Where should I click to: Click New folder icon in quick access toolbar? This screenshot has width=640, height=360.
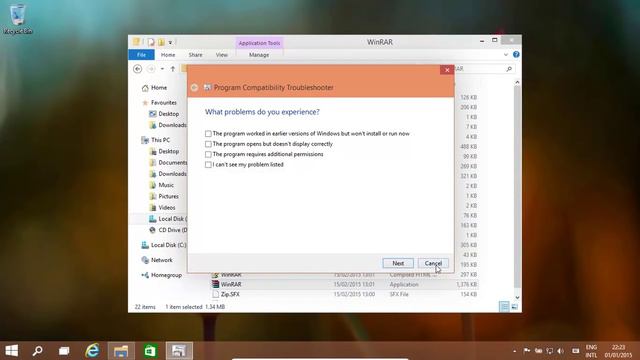161,42
